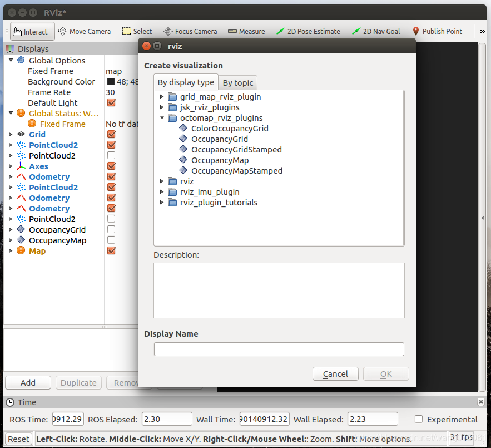Click the Duplicate button
Image resolution: width=491 pixels, height=448 pixels.
tap(78, 382)
